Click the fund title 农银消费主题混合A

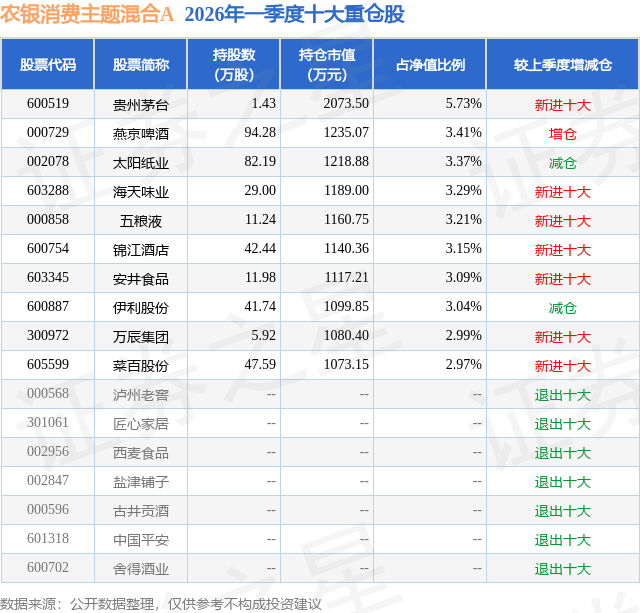(87, 15)
